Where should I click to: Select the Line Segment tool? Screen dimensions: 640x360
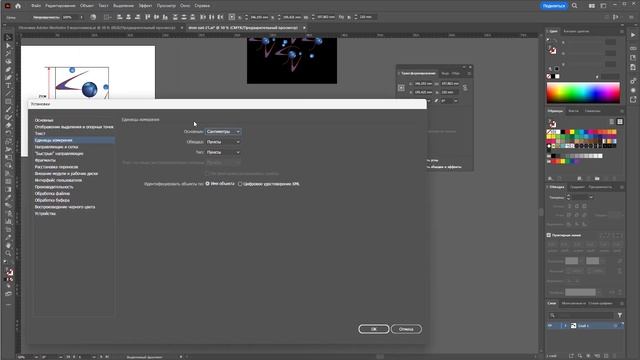click(8, 93)
